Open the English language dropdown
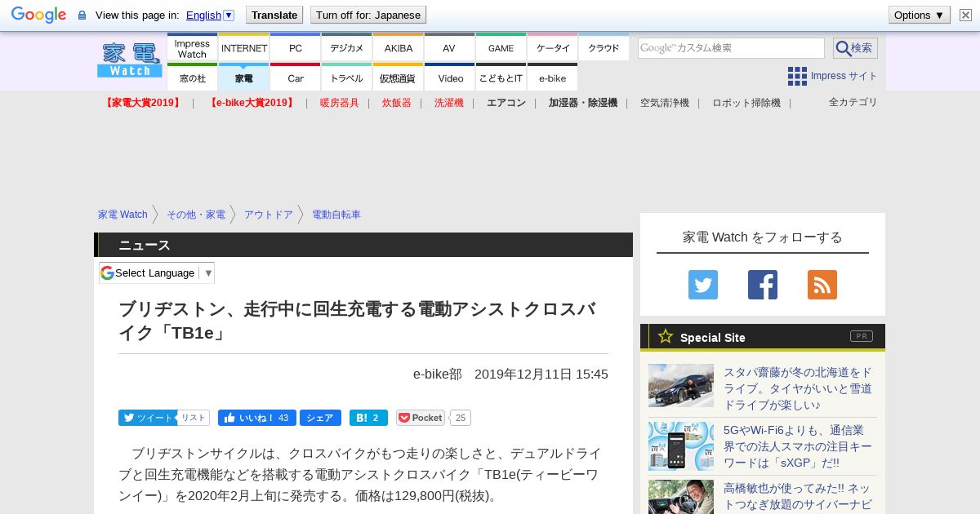The image size is (980, 514). tap(210, 15)
